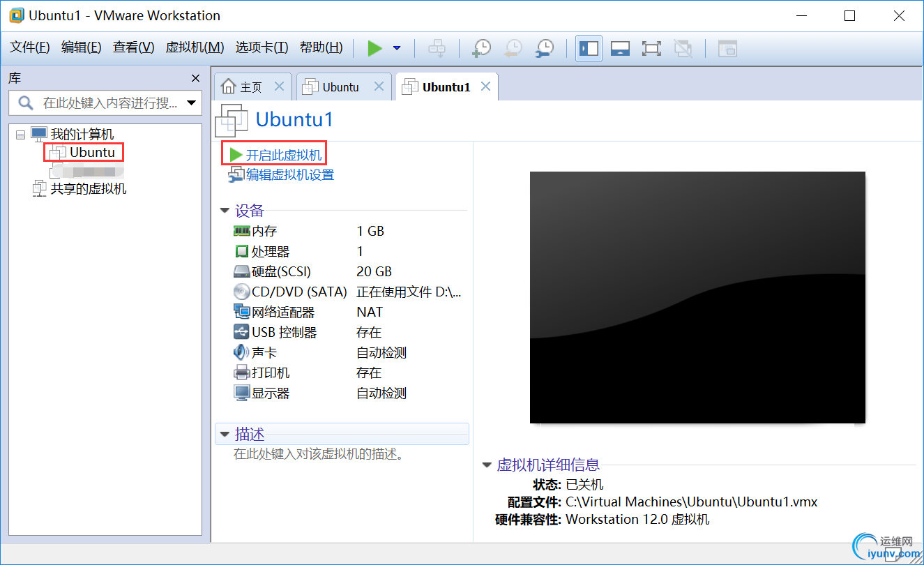The width and height of the screenshot is (924, 565).
Task: Click the C:\Virtual Machines\Ubuntu\Ubuntu1.vmx path
Action: click(691, 502)
